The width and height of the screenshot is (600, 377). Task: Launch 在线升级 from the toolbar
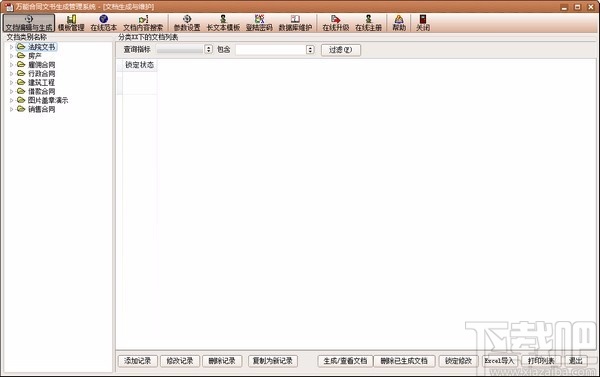coord(336,23)
